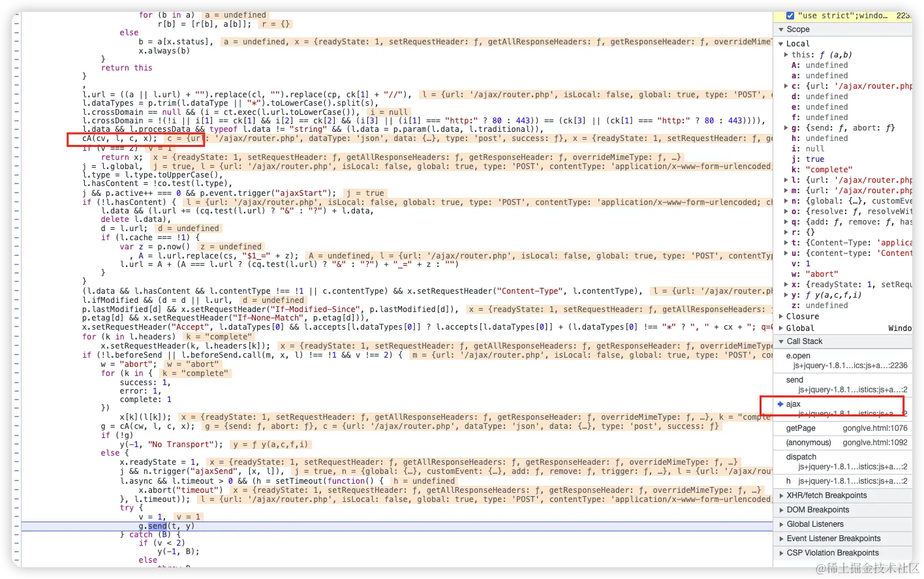Expand Global Listeners section
924x579 pixels.
click(780, 524)
